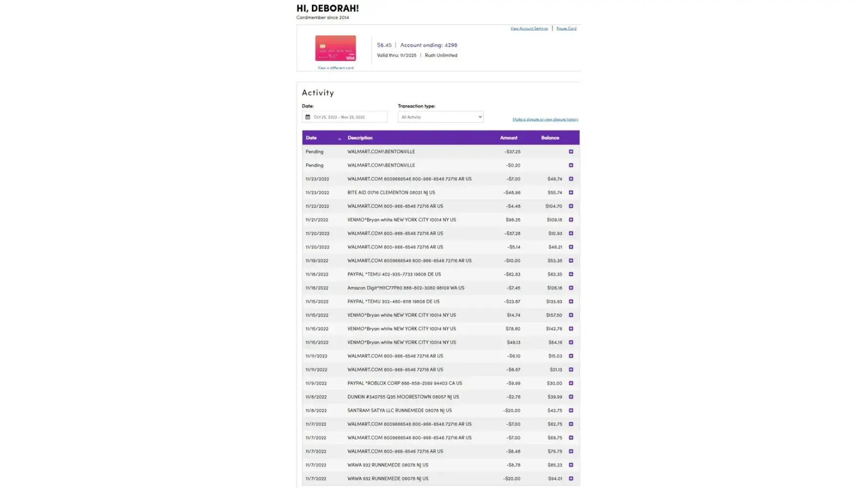Click the Amount column header
868x488 pixels.
tap(508, 138)
